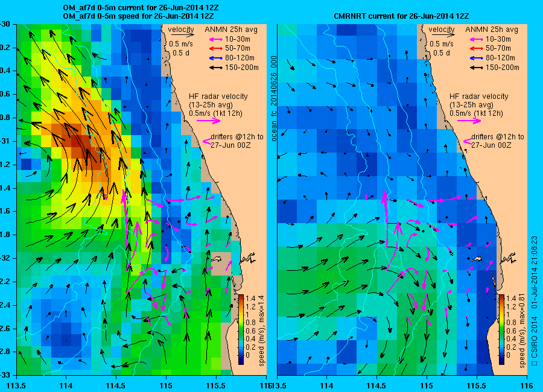Click the magenta HF radar arrow in CMRNRT panel
This screenshot has height=392, width=543.
point(469,121)
